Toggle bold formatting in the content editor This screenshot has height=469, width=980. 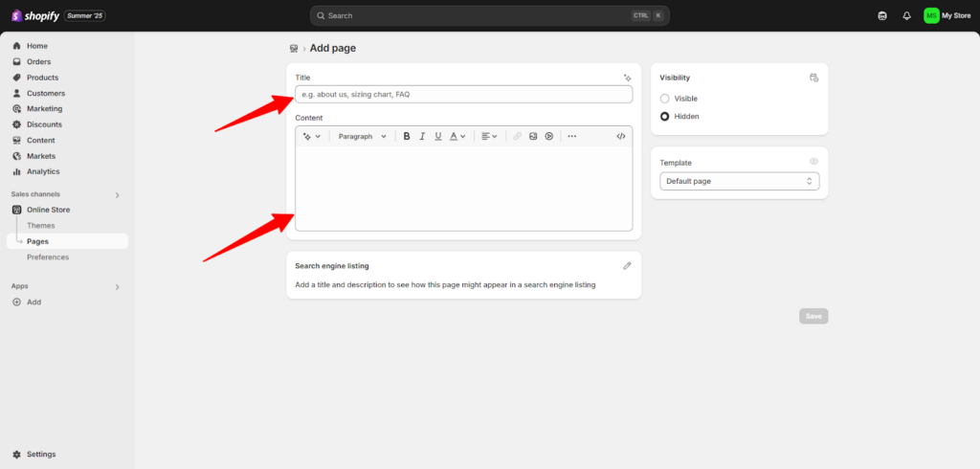407,137
